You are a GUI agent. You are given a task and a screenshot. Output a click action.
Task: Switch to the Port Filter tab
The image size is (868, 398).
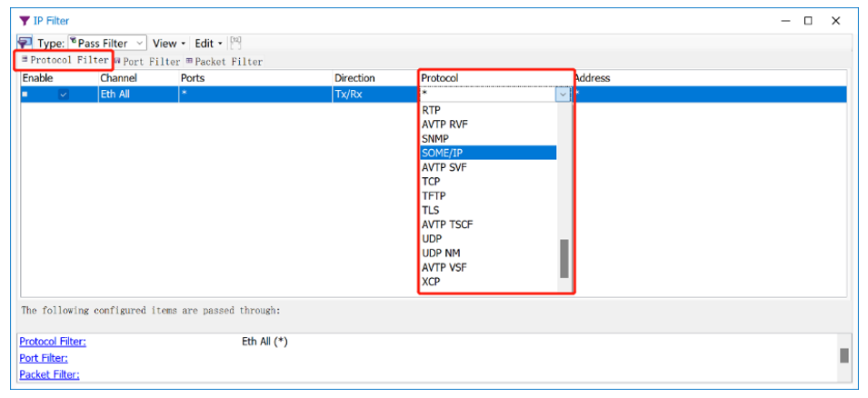(147, 62)
